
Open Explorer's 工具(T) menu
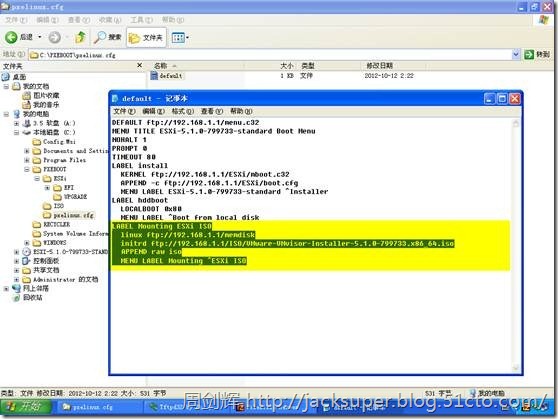[141, 20]
